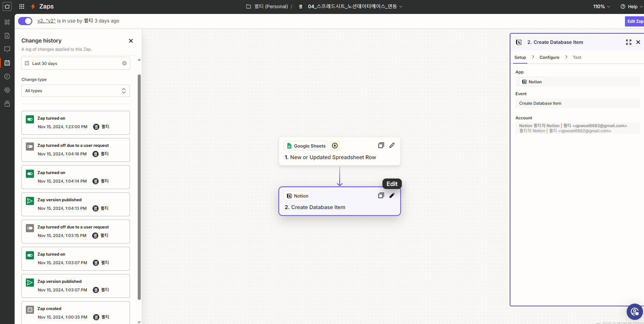
Task: Select the sidebar change history calendar icon
Action: 7,63
